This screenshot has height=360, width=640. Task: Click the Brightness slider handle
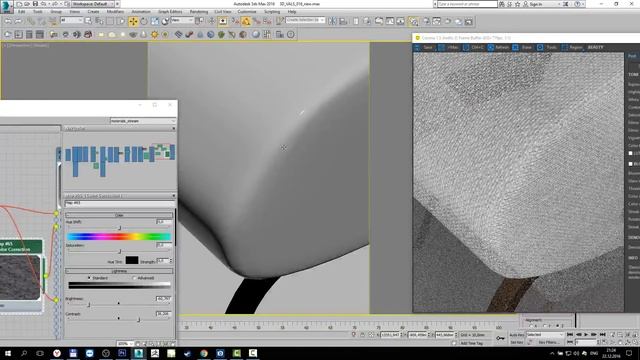tap(89, 304)
